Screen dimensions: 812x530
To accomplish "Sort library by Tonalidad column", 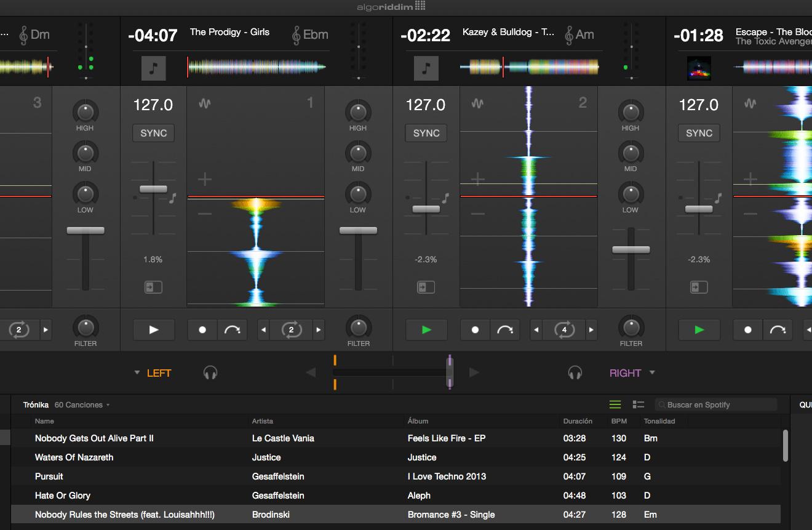I will tap(659, 421).
